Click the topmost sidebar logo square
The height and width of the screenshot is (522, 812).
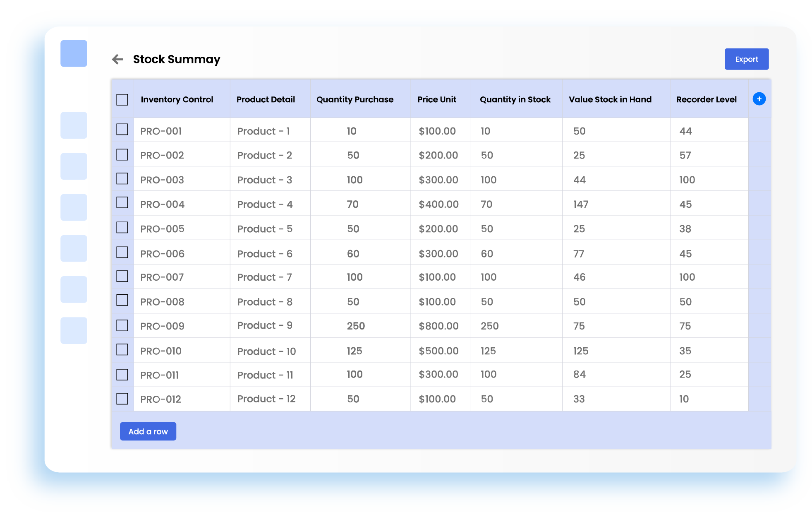pos(74,53)
